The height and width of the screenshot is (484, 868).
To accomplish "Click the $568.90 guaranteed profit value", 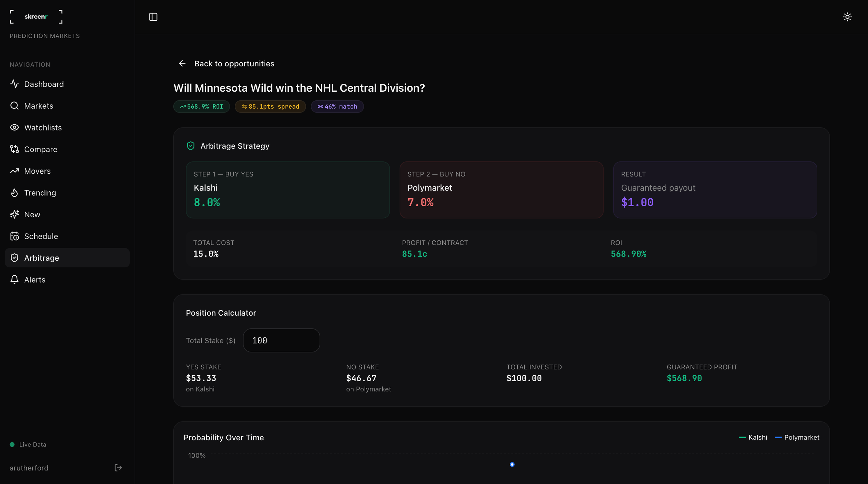I will point(684,378).
